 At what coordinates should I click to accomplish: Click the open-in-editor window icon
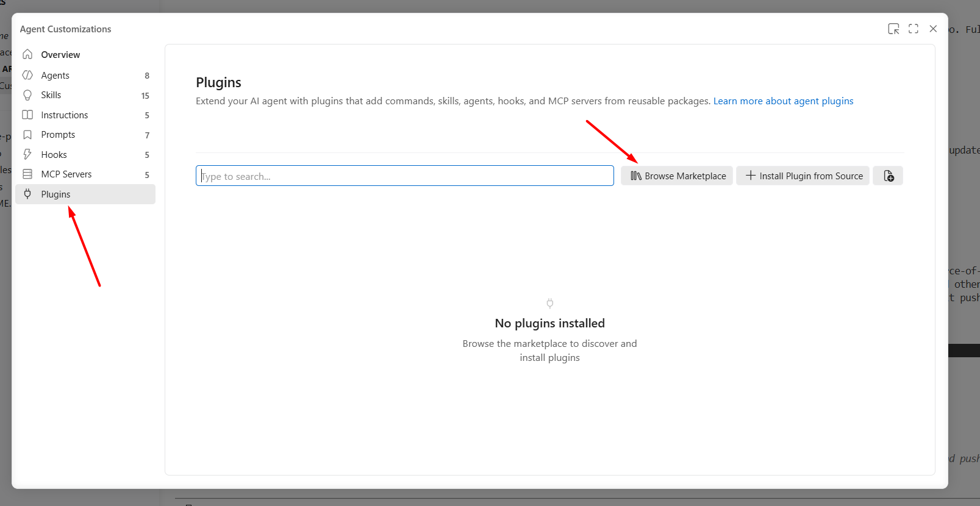893,29
